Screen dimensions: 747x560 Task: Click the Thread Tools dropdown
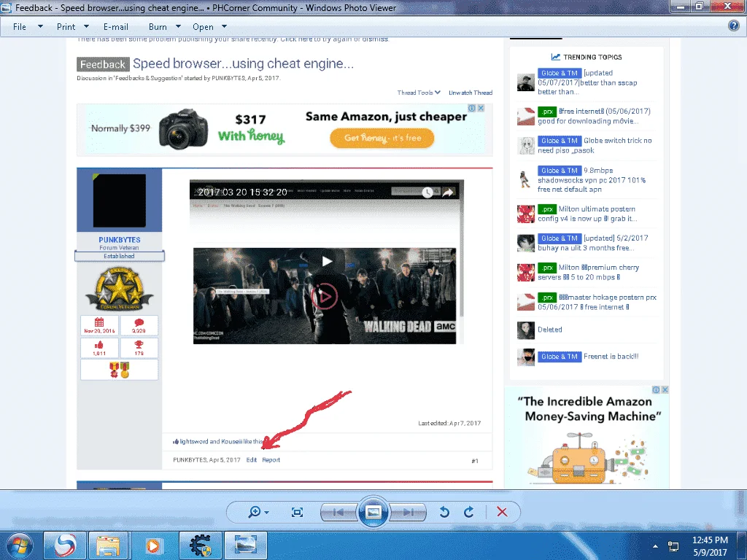(419, 93)
